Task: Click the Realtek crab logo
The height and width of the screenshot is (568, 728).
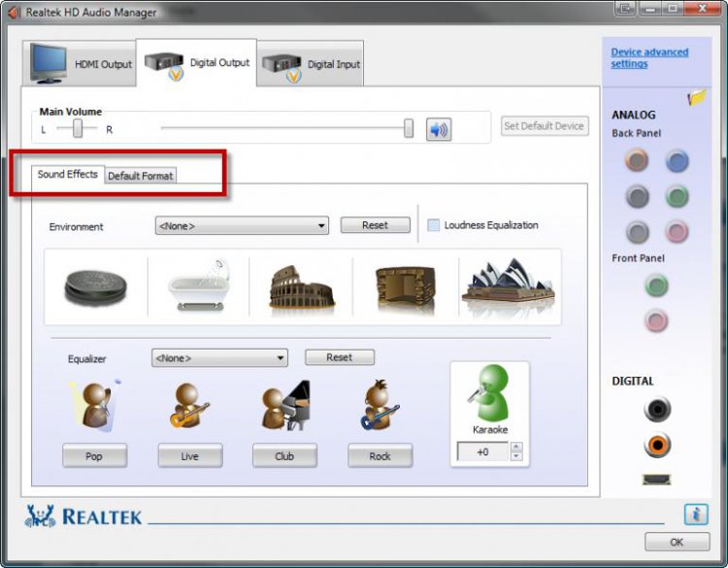Action: point(41,516)
